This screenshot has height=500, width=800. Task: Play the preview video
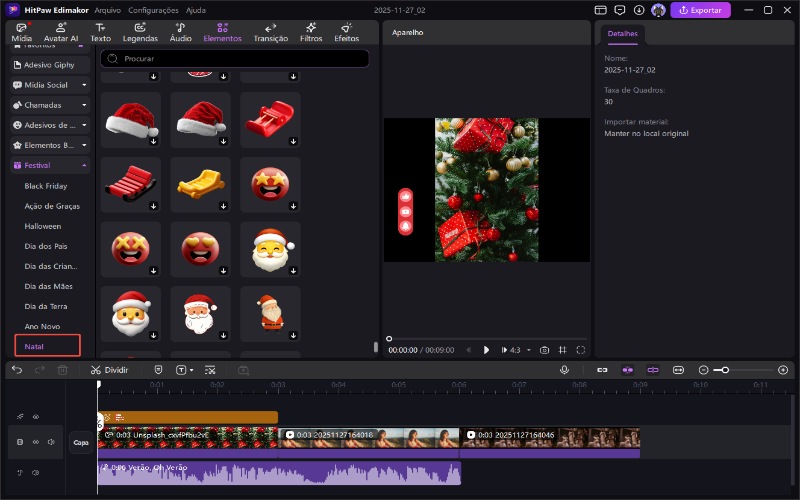click(486, 350)
